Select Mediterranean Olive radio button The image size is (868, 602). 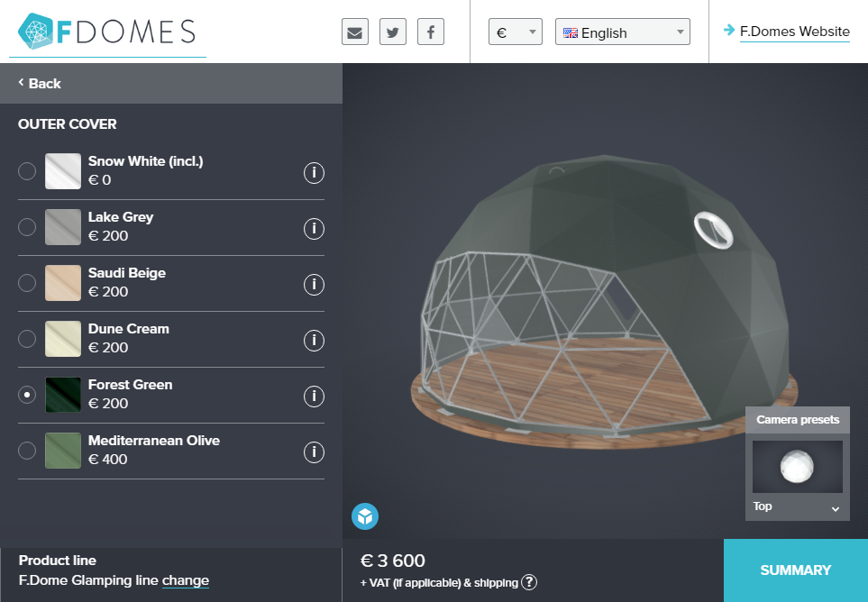27,451
